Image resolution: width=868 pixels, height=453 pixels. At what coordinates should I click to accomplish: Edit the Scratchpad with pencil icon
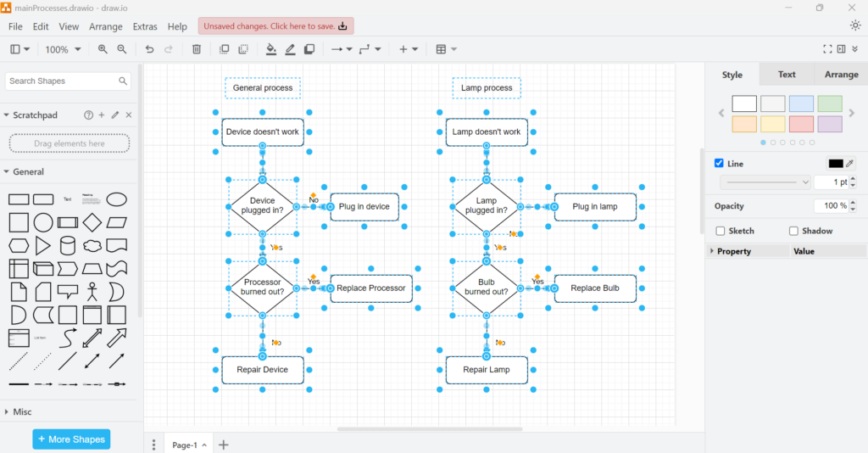115,115
